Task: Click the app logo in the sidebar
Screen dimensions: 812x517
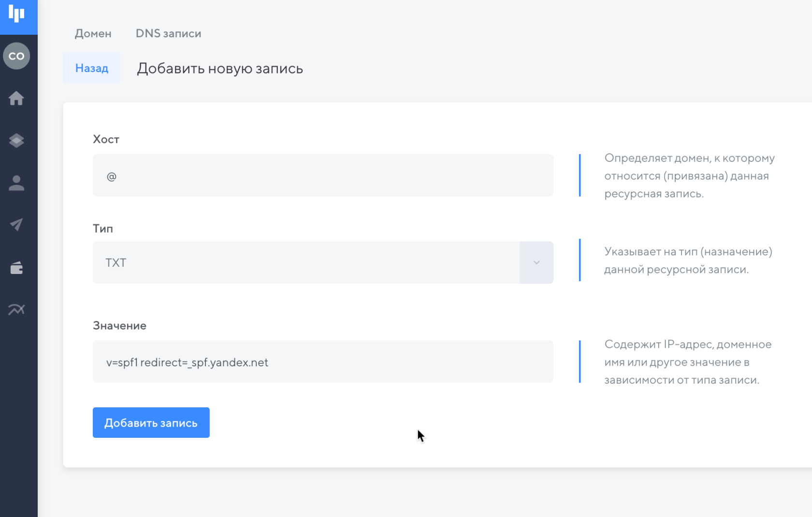Action: [17, 14]
